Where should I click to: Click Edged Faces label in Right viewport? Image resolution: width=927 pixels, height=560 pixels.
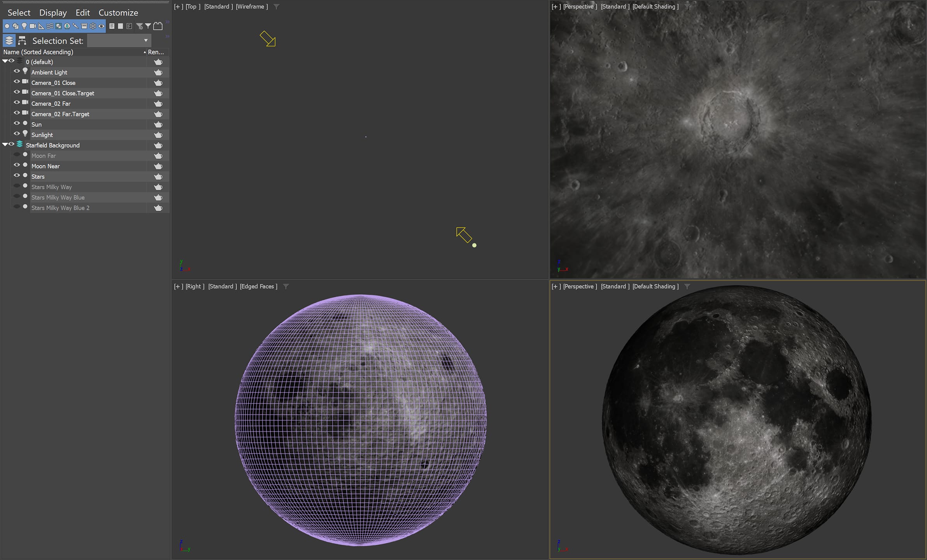(x=258, y=287)
